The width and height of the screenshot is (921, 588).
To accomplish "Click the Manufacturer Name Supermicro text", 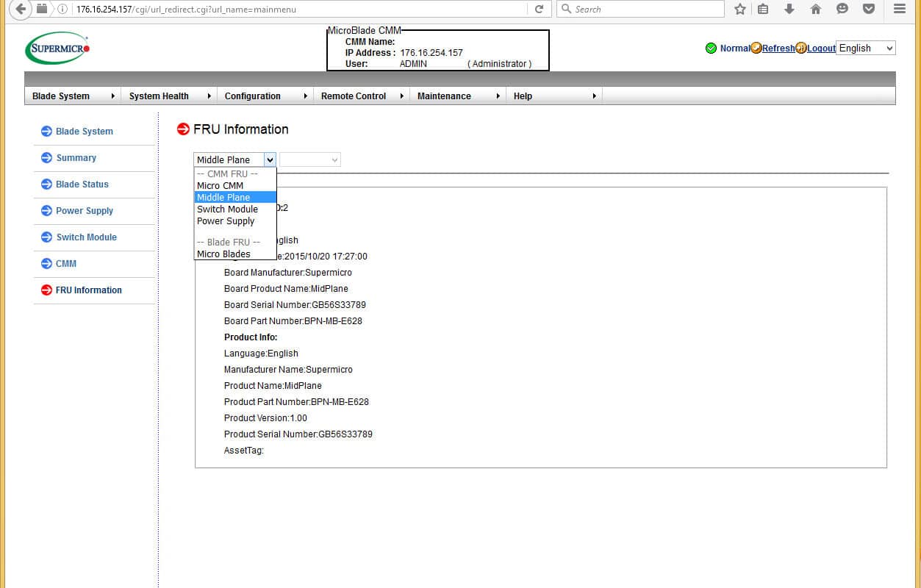I will (x=288, y=370).
